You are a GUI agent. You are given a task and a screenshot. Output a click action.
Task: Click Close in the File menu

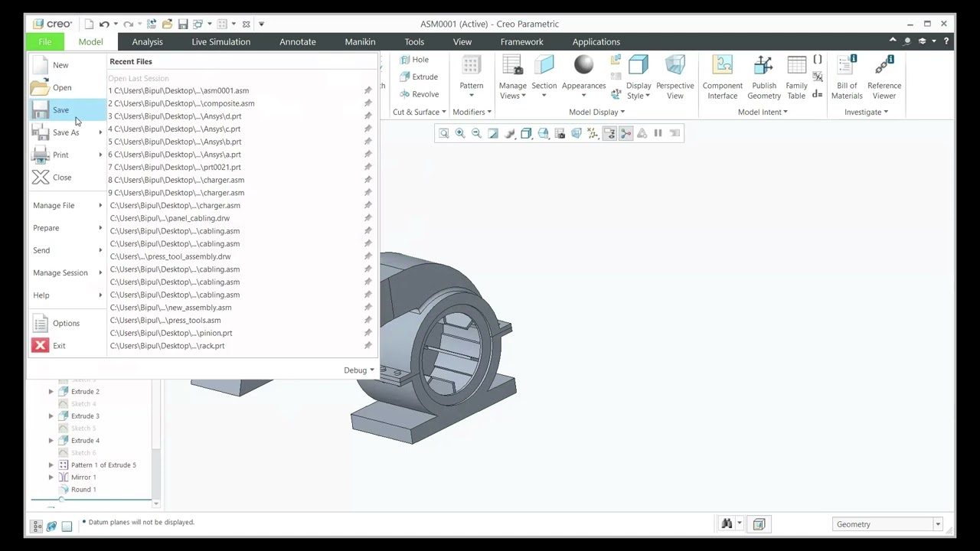pos(67,178)
